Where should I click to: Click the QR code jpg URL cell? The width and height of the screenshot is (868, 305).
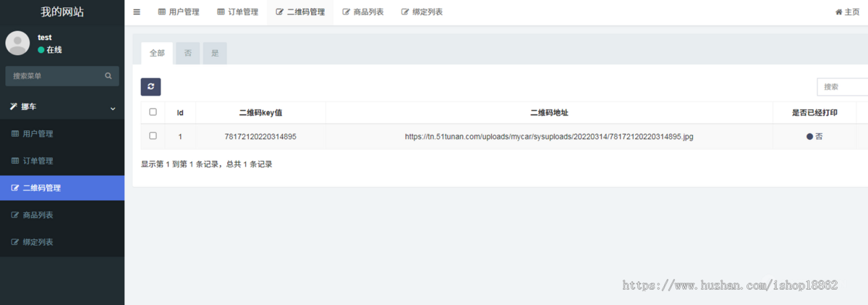tap(549, 136)
